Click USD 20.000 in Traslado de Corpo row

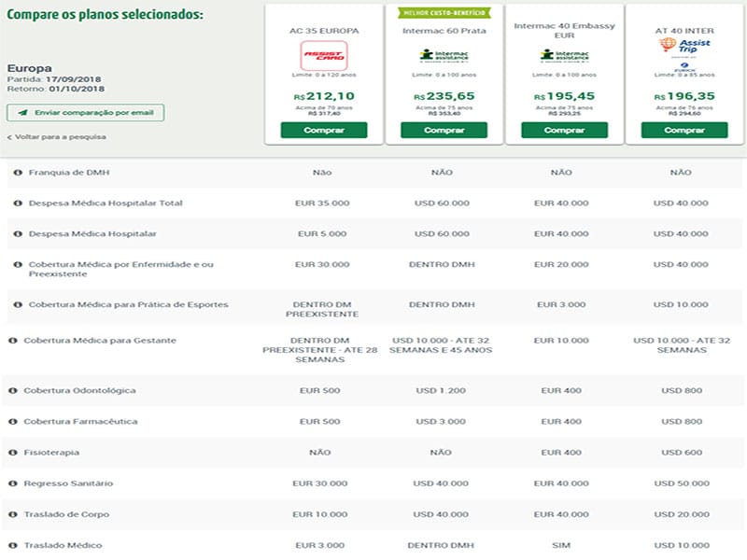pos(682,514)
